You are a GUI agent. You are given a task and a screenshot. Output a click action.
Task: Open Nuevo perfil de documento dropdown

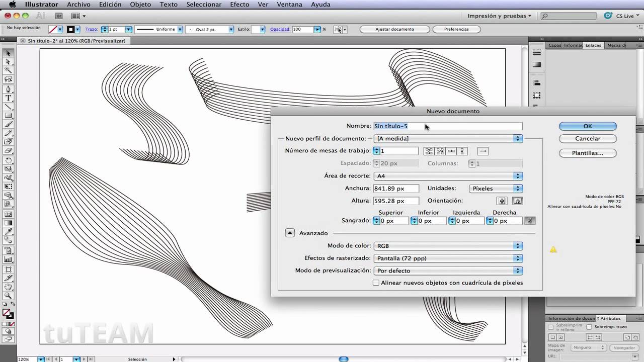(x=448, y=138)
